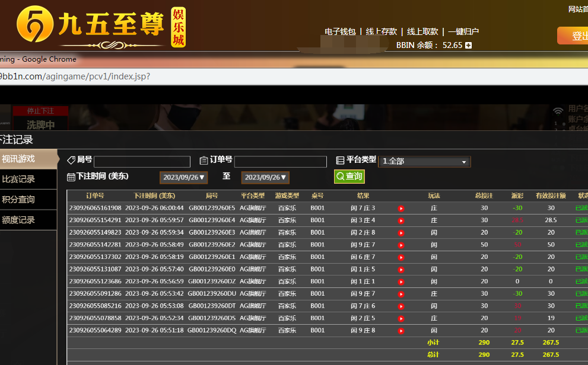Open the 平台类型 dropdown showing 1.全部
Image resolution: width=588 pixels, height=365 pixels.
pyautogui.click(x=424, y=161)
